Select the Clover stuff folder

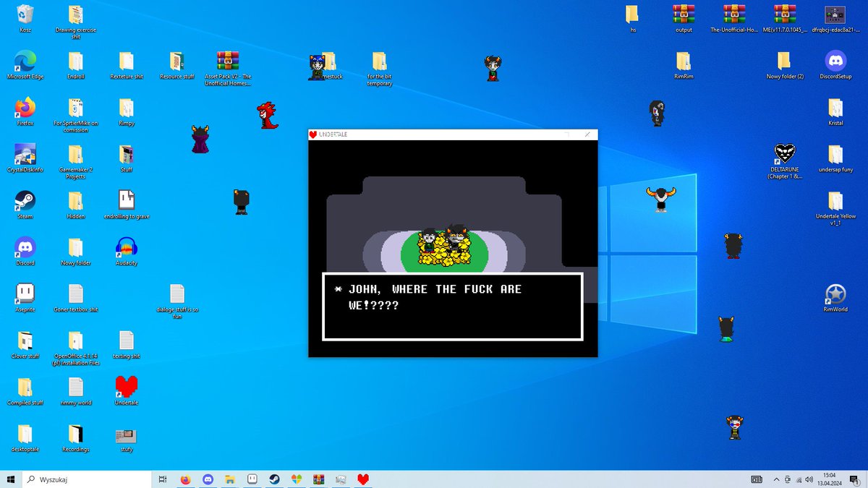[x=25, y=344]
